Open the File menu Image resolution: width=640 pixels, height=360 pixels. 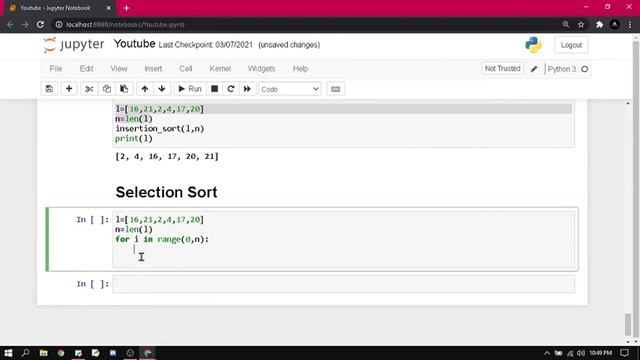(x=56, y=69)
